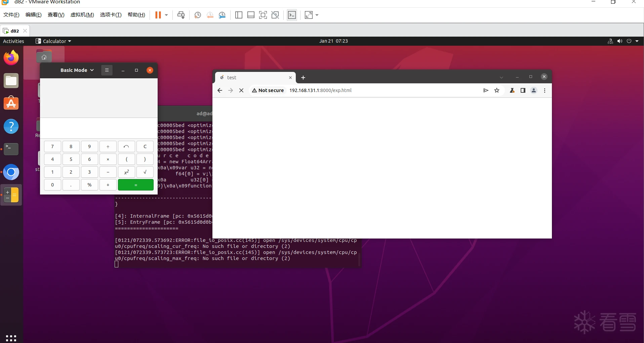Click the Calculator undo button
The image size is (644, 343).
[x=126, y=146]
